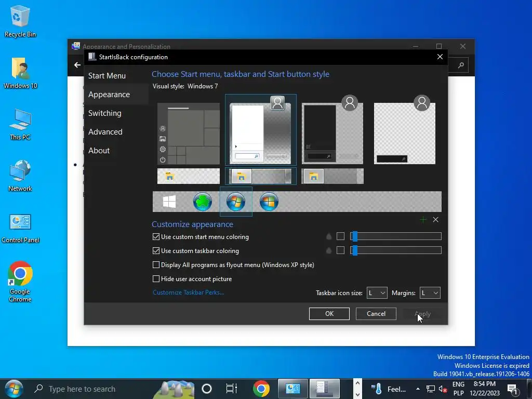Toggle Use custom taskbar coloring
Image resolution: width=532 pixels, height=399 pixels.
pyautogui.click(x=156, y=251)
